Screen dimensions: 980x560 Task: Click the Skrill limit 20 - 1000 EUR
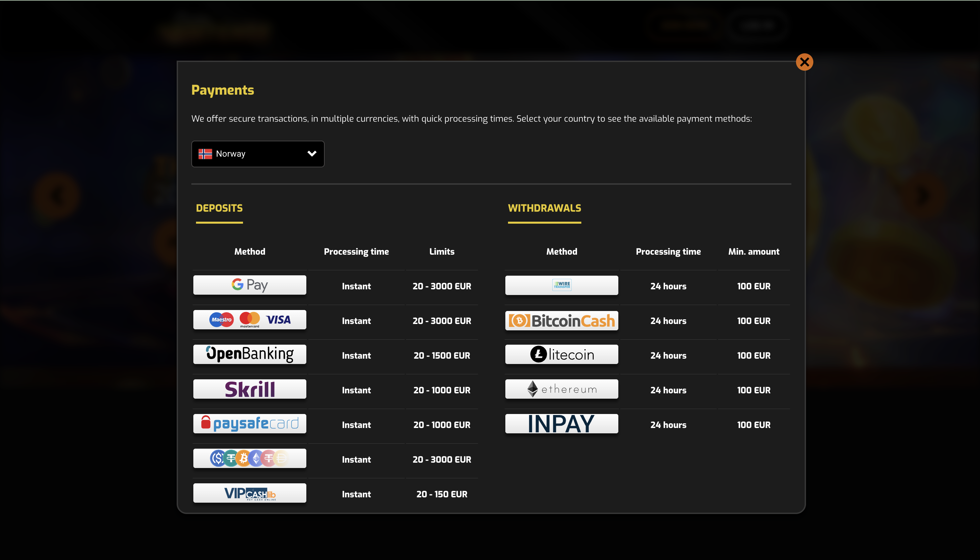tap(442, 390)
